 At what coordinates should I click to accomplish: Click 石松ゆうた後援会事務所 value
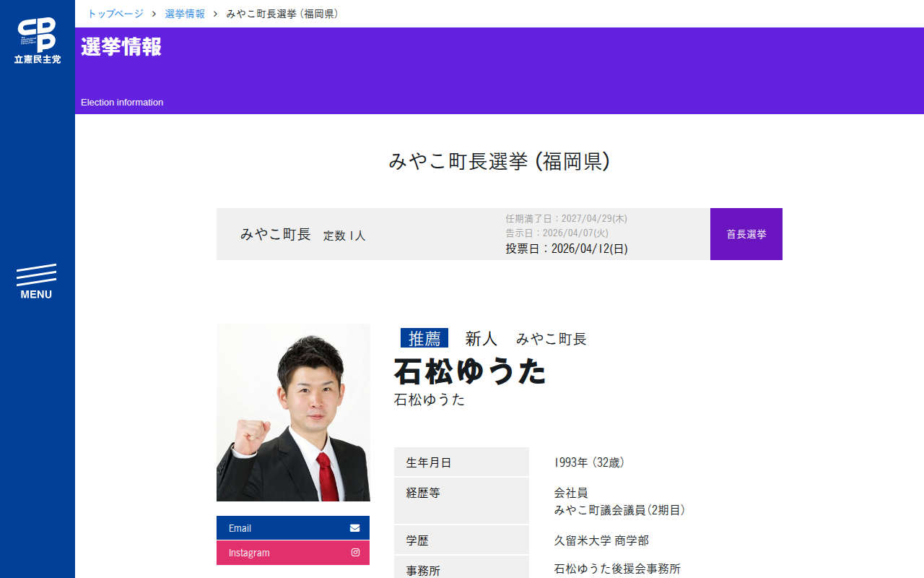pos(617,569)
